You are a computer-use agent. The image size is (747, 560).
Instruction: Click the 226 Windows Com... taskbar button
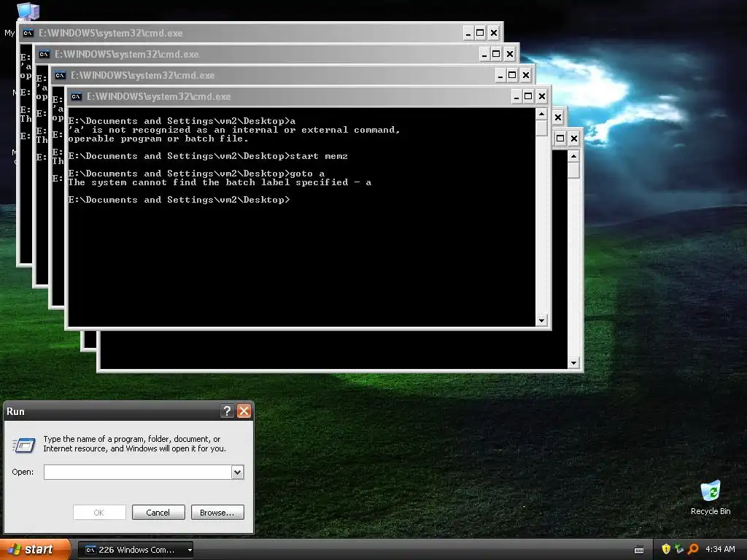click(136, 550)
